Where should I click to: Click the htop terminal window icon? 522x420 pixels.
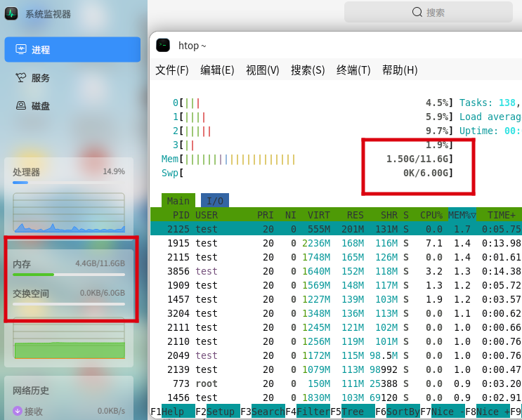163,45
